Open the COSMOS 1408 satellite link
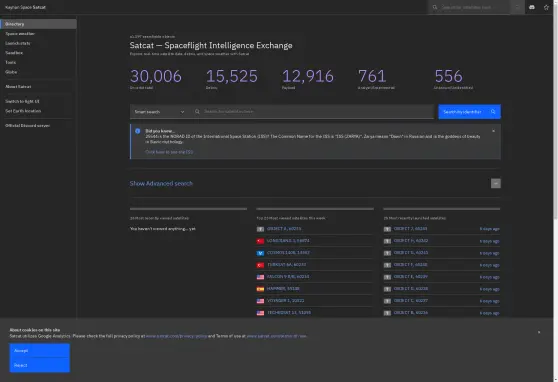This screenshot has height=382, width=558. point(288,253)
